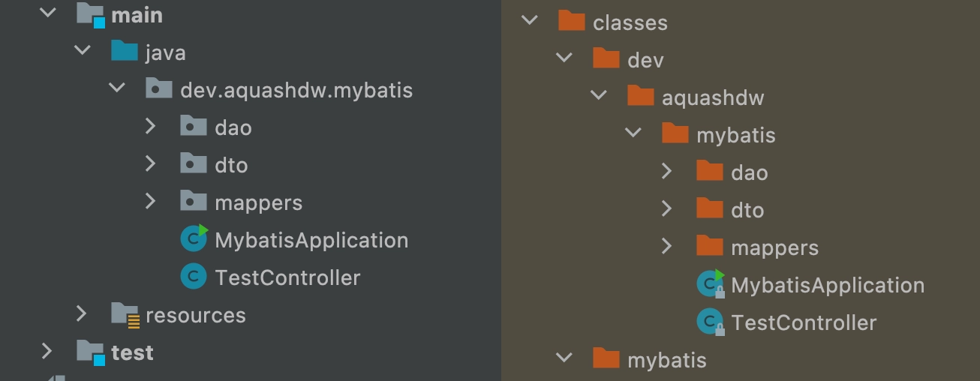
Task: Click the dev.aquashdw.mybatis package icon
Action: [159, 89]
